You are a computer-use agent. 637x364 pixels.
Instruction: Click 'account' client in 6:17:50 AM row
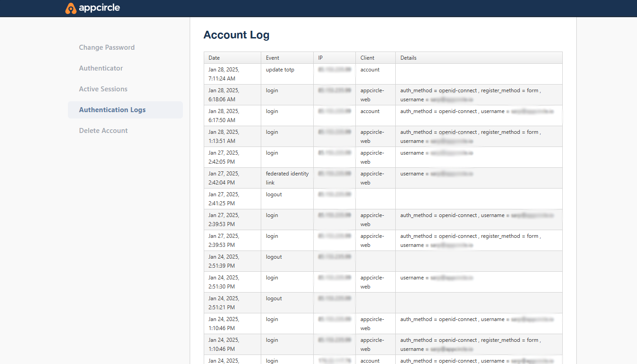(x=370, y=111)
